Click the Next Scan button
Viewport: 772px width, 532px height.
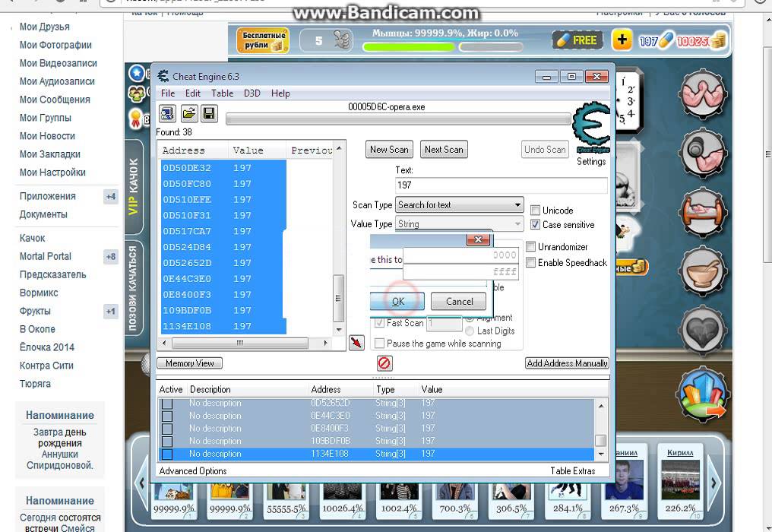click(x=444, y=149)
